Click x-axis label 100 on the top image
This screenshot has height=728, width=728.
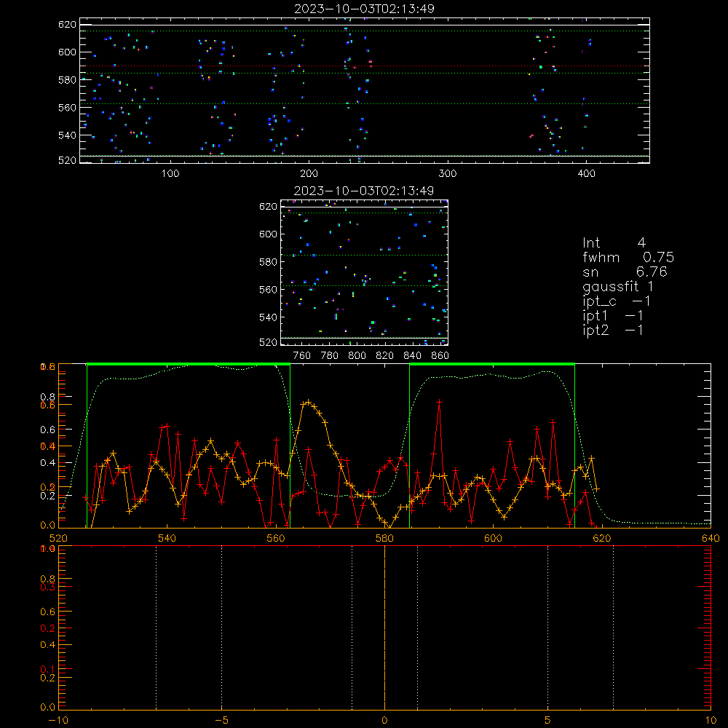click(170, 174)
